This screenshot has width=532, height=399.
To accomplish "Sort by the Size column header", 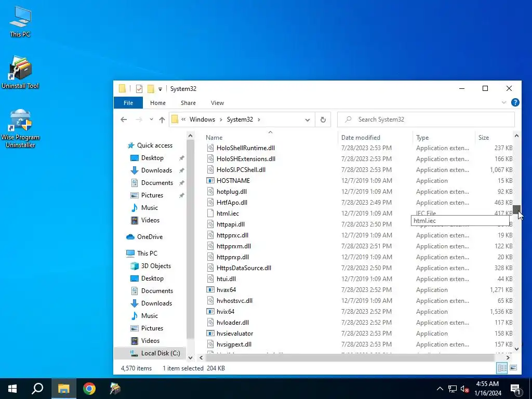I will pyautogui.click(x=484, y=137).
